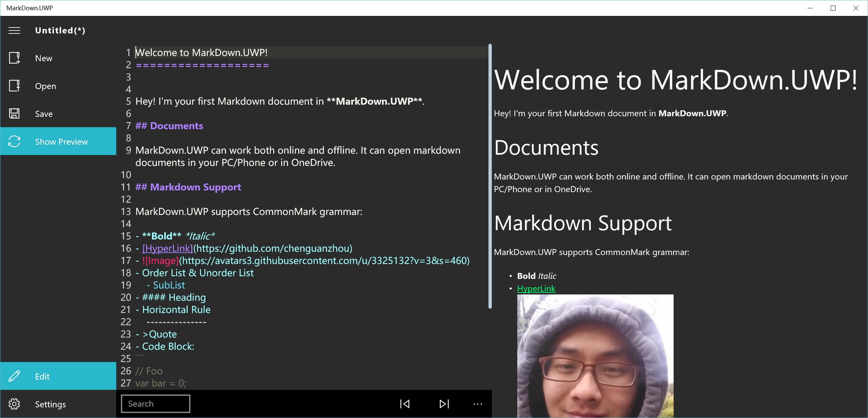Jump to previous search result
The image size is (868, 418).
click(405, 404)
